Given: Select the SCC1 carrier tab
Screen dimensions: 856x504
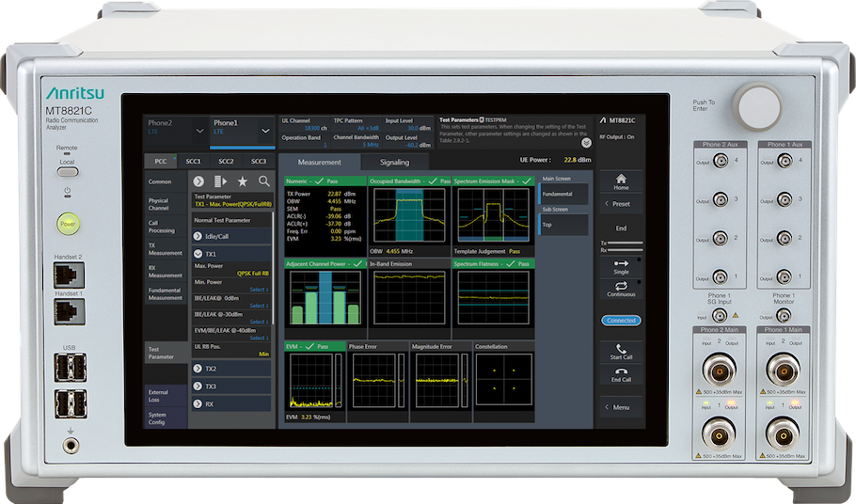Looking at the screenshot, I should [x=193, y=161].
